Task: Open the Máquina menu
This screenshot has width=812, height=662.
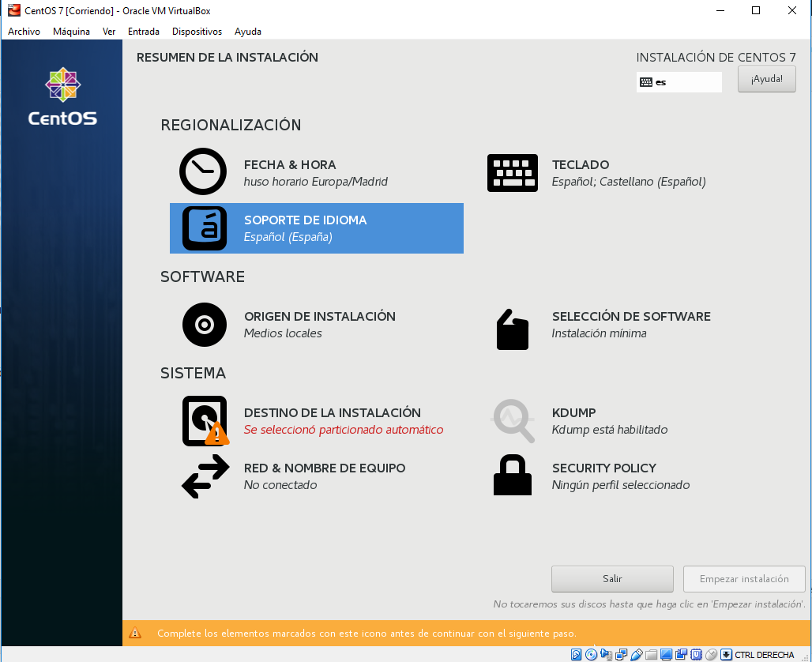Action: pyautogui.click(x=71, y=32)
